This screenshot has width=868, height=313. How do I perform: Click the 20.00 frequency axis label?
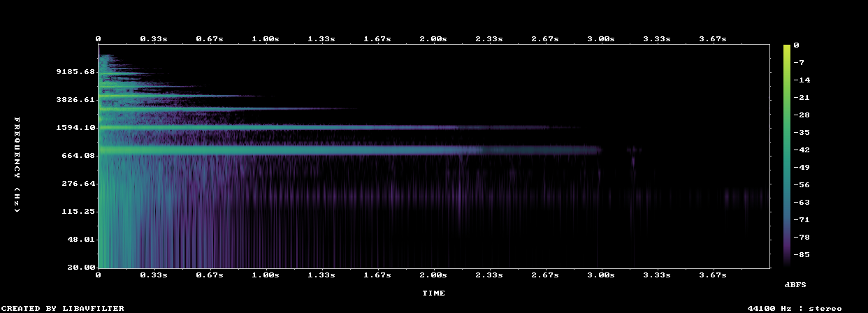(80, 268)
